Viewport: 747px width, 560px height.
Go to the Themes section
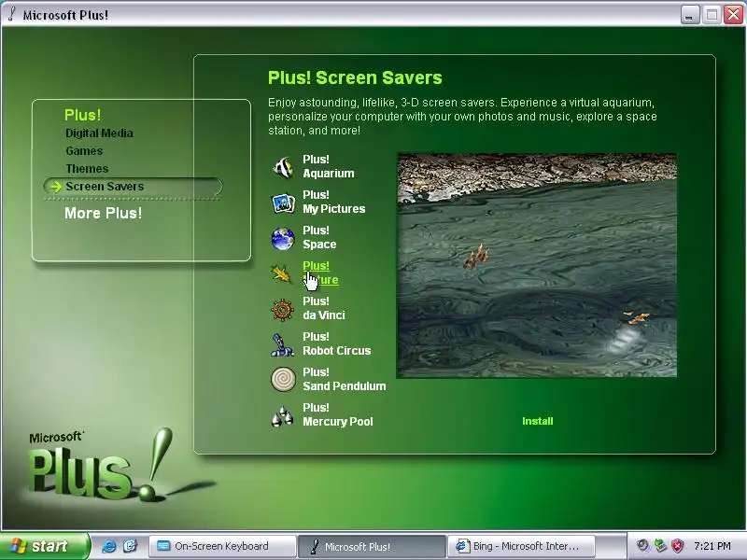tap(87, 169)
